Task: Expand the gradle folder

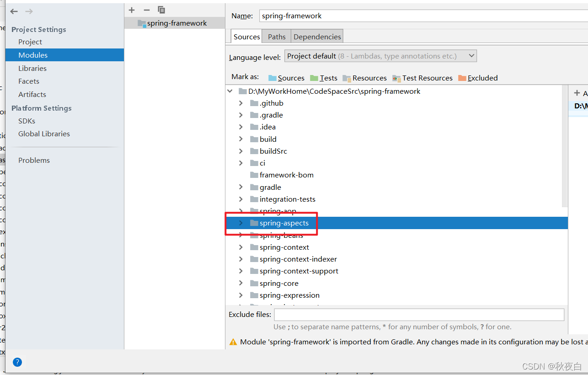Action: point(241,187)
